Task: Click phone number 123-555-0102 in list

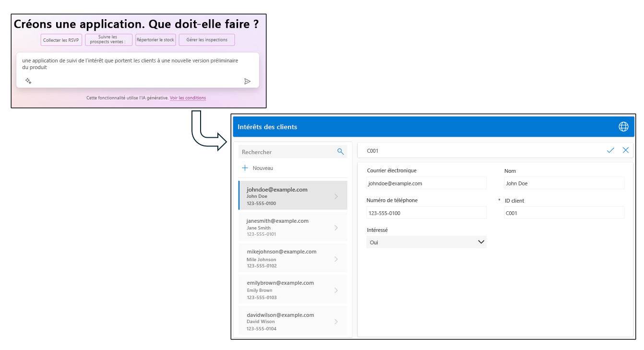Action: pyautogui.click(x=262, y=266)
